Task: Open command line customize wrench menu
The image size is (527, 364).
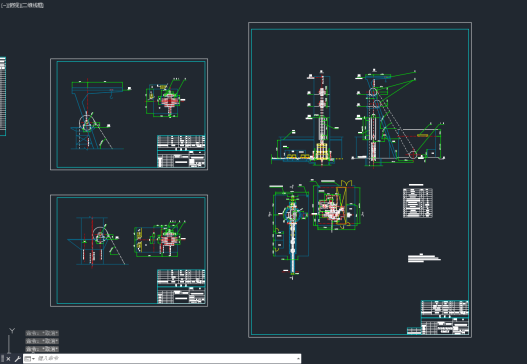Action: tap(17, 359)
